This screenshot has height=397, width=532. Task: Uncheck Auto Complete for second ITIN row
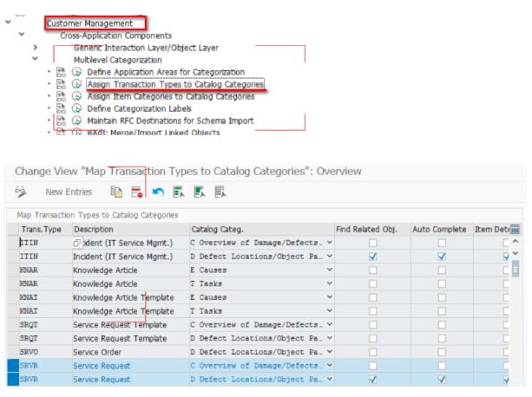tap(442, 257)
